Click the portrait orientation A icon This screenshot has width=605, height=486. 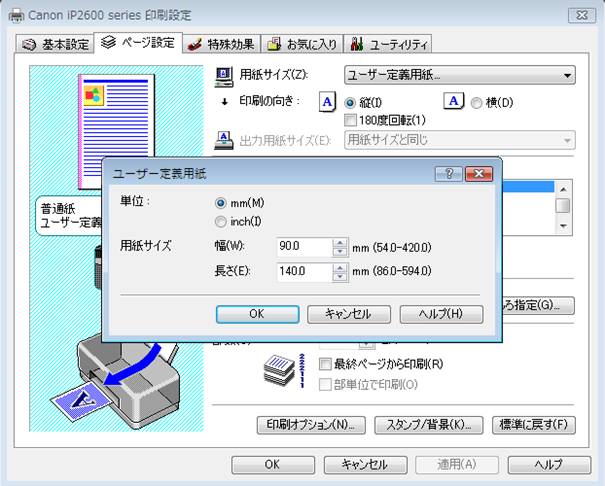click(x=327, y=102)
